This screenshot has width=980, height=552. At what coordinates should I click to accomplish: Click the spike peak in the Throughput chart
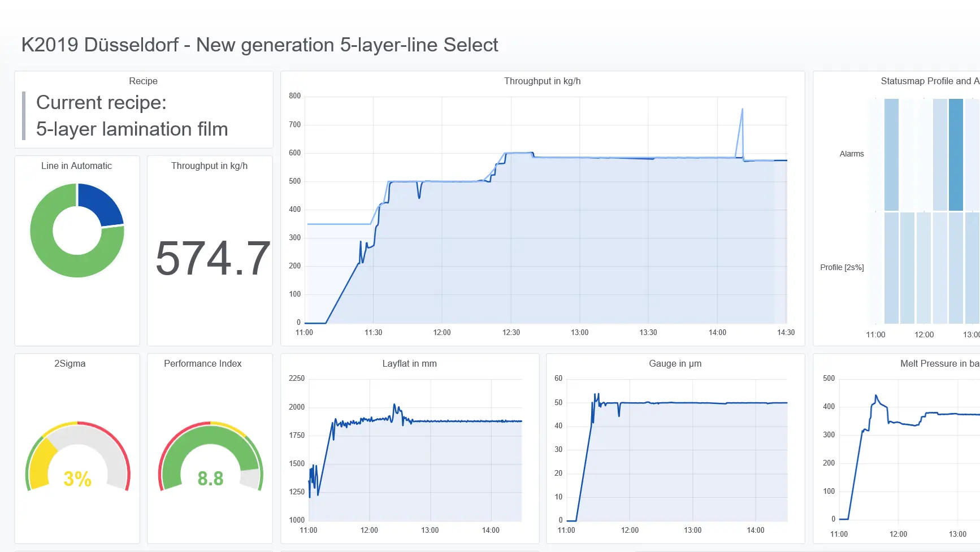coord(742,110)
